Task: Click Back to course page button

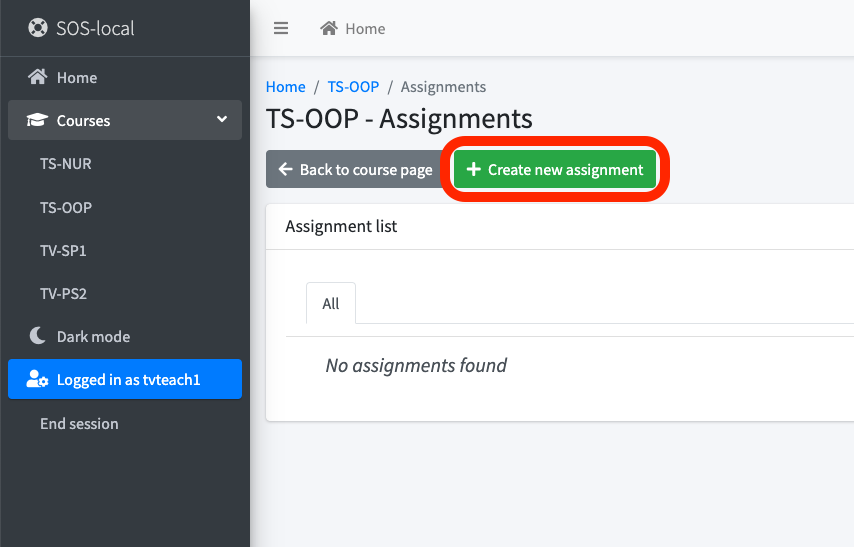Action: click(357, 169)
